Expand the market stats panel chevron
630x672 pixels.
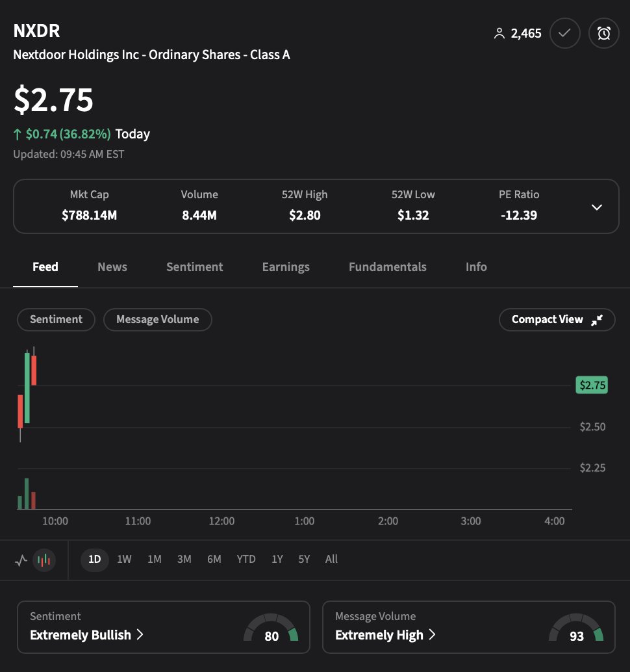point(596,207)
